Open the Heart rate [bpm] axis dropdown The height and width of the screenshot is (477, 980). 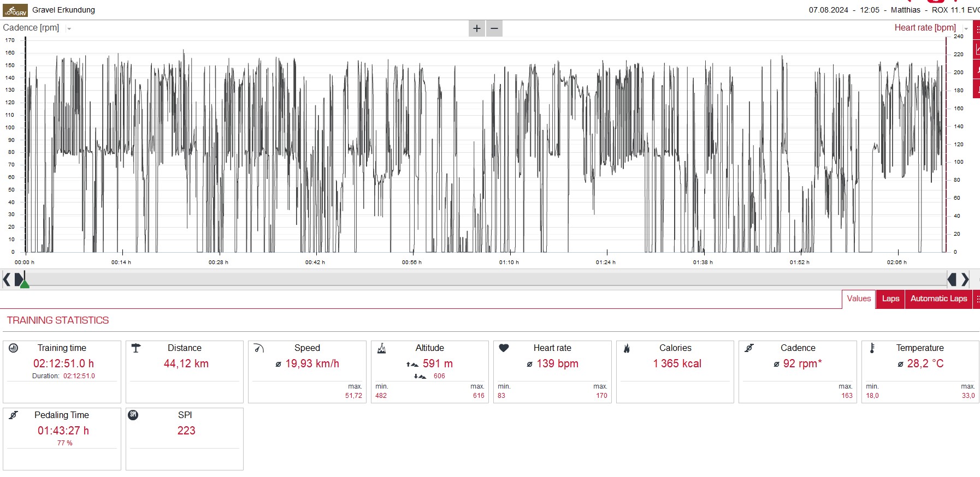(x=966, y=28)
